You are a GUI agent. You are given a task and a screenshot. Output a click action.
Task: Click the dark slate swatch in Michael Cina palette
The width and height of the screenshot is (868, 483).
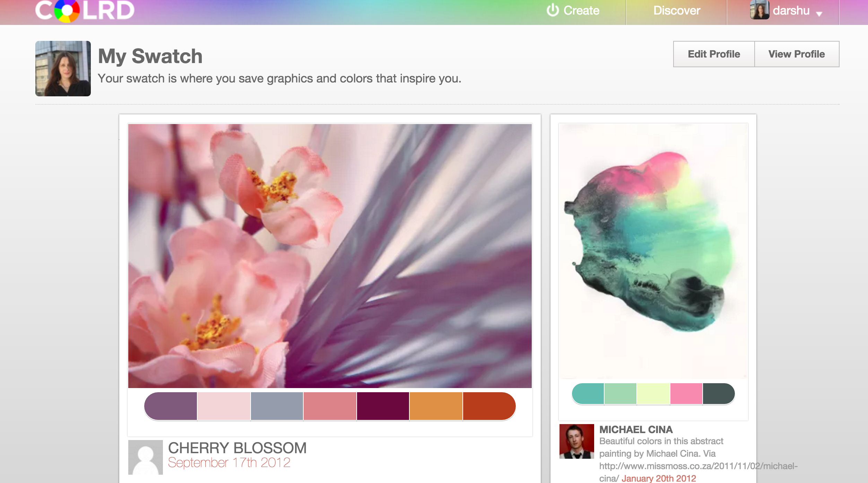[x=718, y=394]
